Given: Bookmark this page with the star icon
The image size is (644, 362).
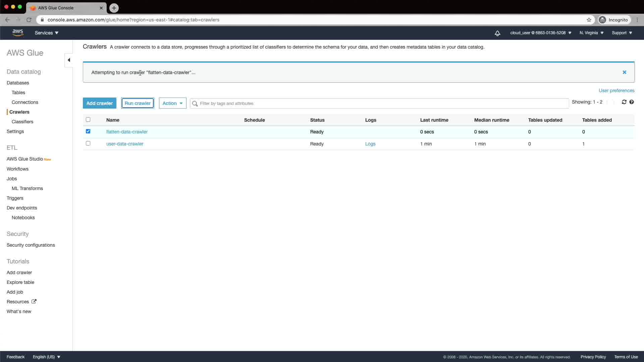Looking at the screenshot, I should click(589, 20).
